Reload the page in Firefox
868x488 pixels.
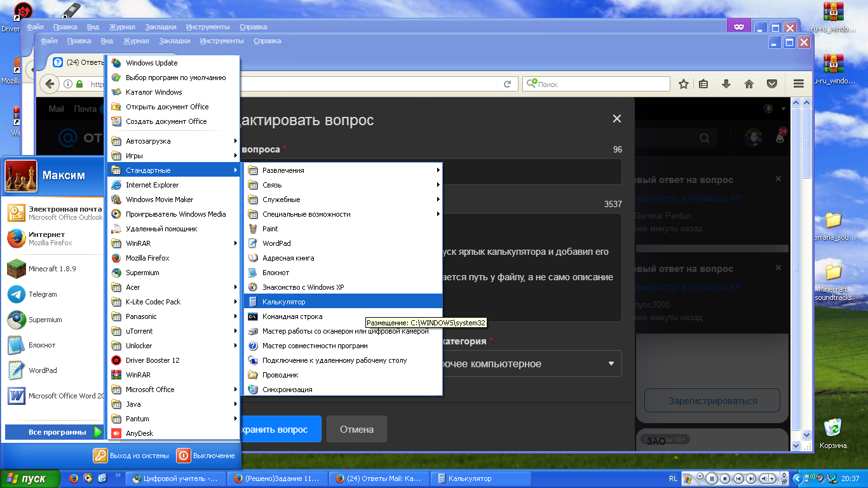tap(507, 84)
